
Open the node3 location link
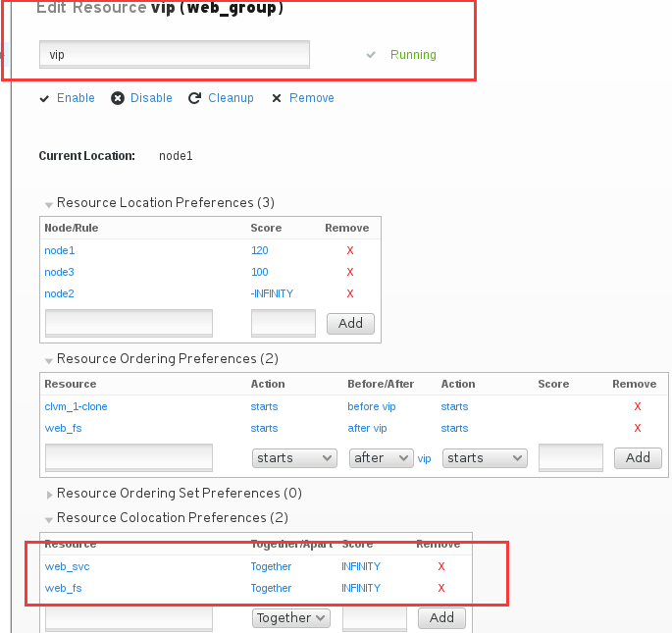(x=59, y=272)
